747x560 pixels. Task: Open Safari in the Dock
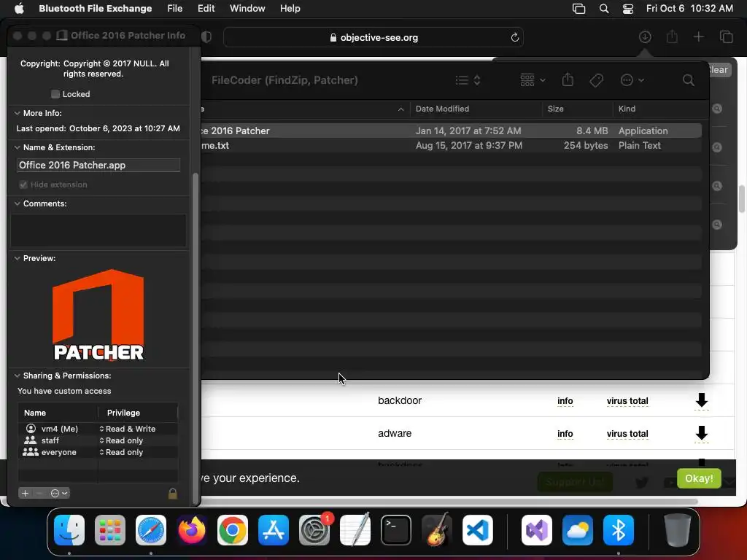[x=151, y=530]
